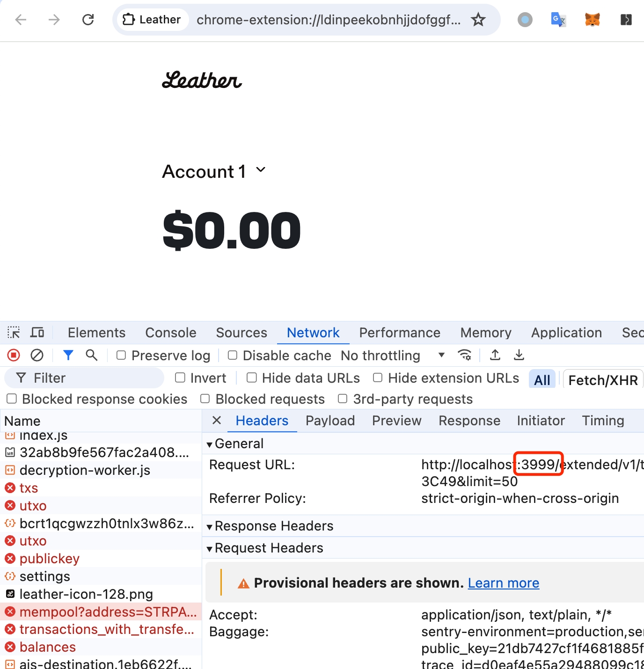
Task: Select the Fetch/XHR filter button
Action: tap(603, 380)
